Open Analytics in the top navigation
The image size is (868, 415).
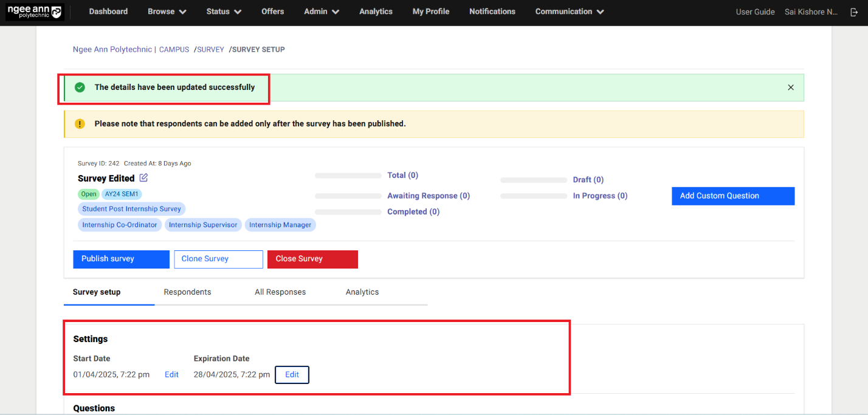(376, 12)
